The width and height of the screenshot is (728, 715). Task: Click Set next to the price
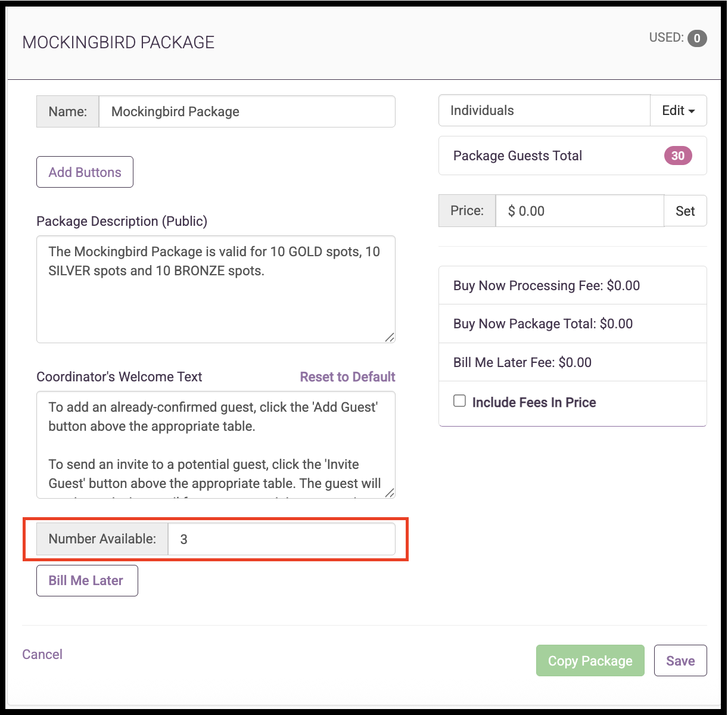point(685,211)
